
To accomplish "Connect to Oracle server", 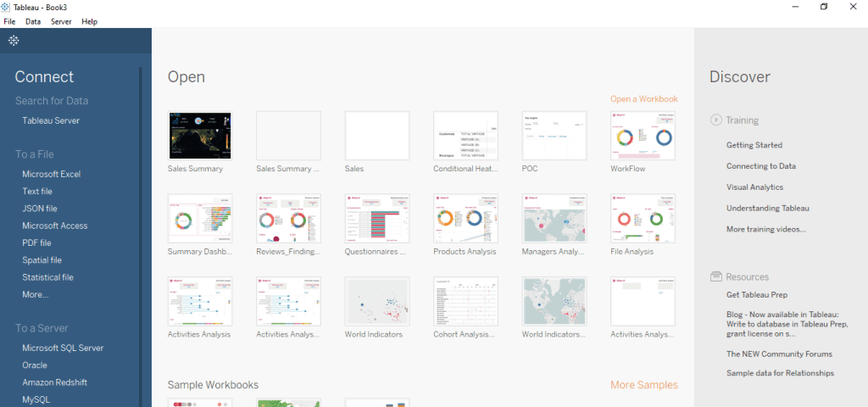I will pyautogui.click(x=34, y=365).
